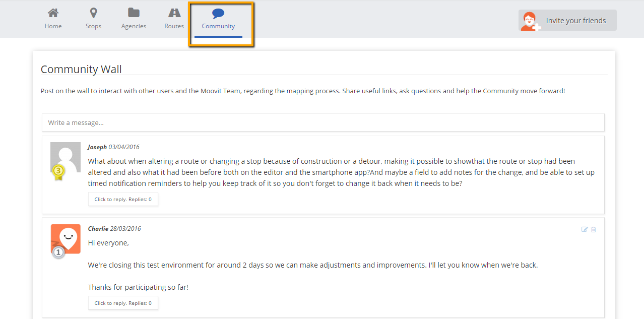644x319 pixels.
Task: Switch to the Agencies tab
Action: (x=134, y=19)
